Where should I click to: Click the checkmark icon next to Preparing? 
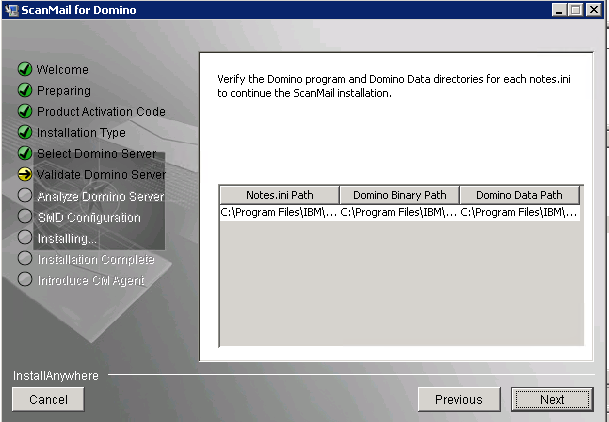[25, 91]
